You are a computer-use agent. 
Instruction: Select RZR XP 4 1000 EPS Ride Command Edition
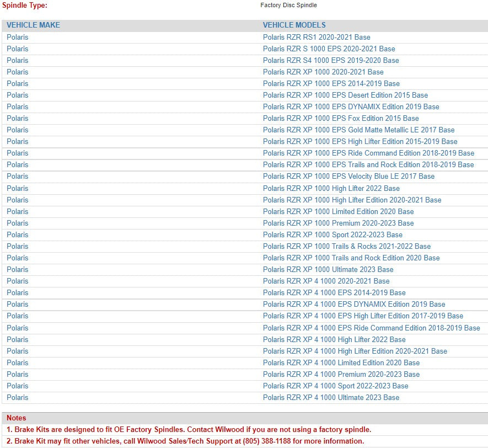(x=371, y=328)
